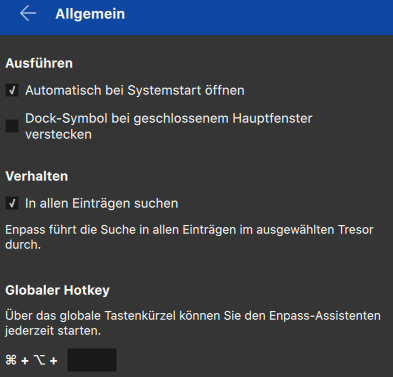This screenshot has width=393, height=377.
Task: Toggle the In allen Einträgen suchen checkbox
Action: pyautogui.click(x=12, y=203)
